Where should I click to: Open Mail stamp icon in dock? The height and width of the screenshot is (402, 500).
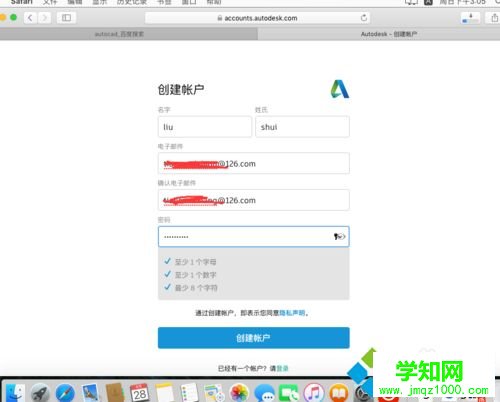pos(90,393)
